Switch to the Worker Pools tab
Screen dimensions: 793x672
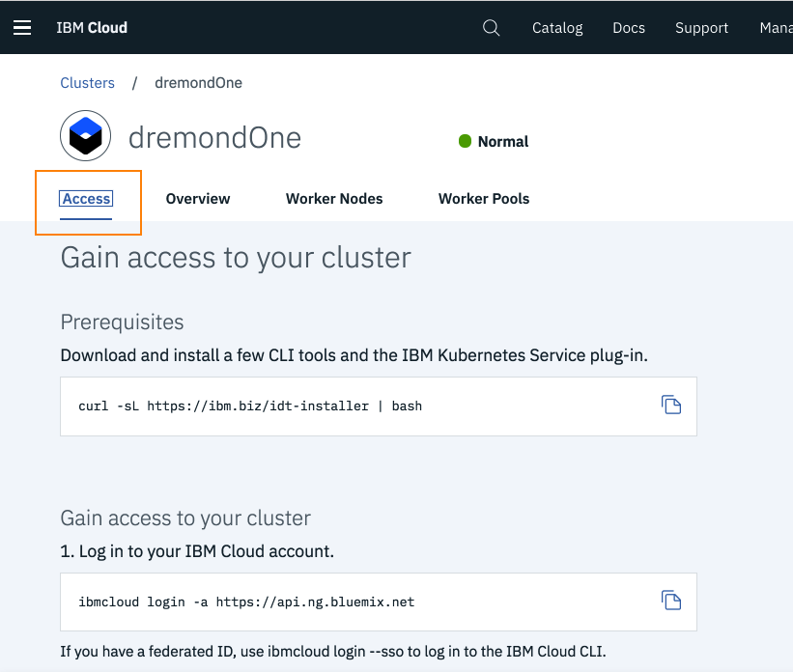(484, 199)
